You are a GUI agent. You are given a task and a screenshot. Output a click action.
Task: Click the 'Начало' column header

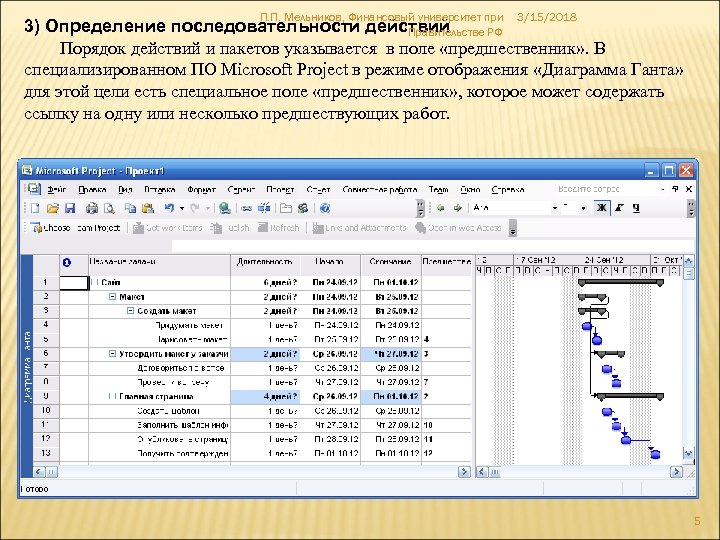point(330,265)
